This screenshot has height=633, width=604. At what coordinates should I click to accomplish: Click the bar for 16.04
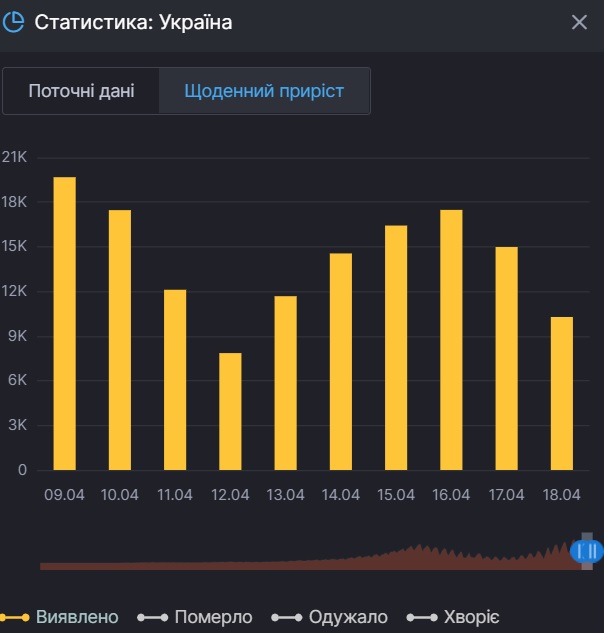(x=451, y=340)
